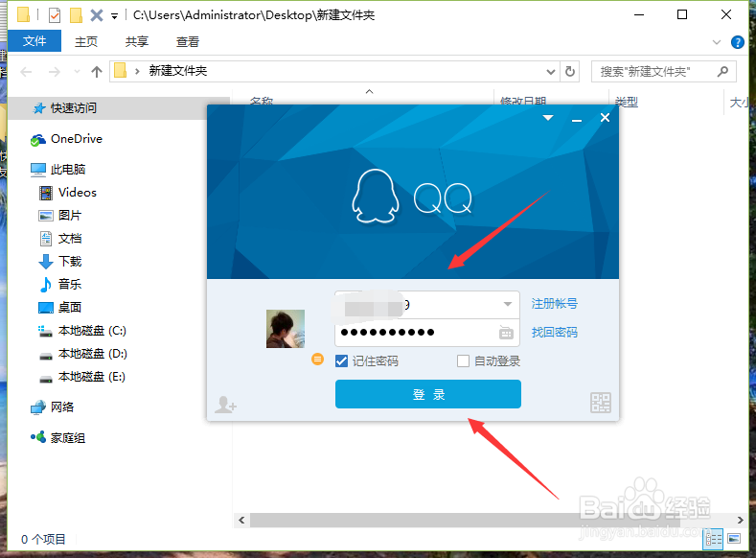Screen dimensions: 756x558
Task: Click the address bar breadcrumb folder name
Action: pos(178,71)
